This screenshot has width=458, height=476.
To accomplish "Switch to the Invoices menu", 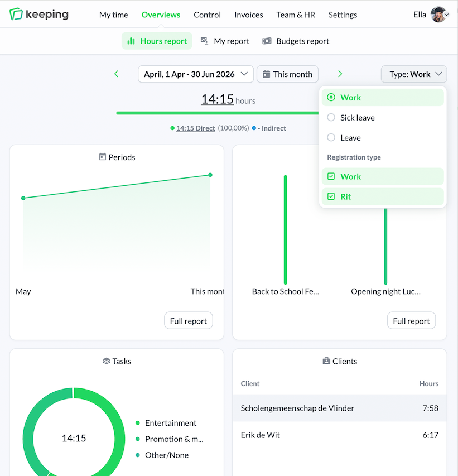I will 249,15.
